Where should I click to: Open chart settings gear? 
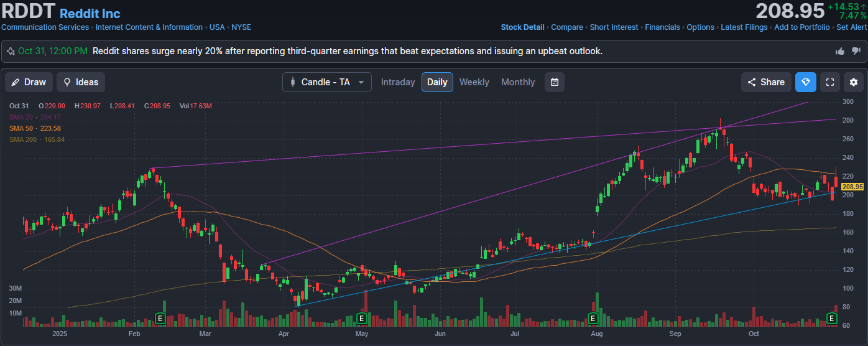click(x=853, y=82)
